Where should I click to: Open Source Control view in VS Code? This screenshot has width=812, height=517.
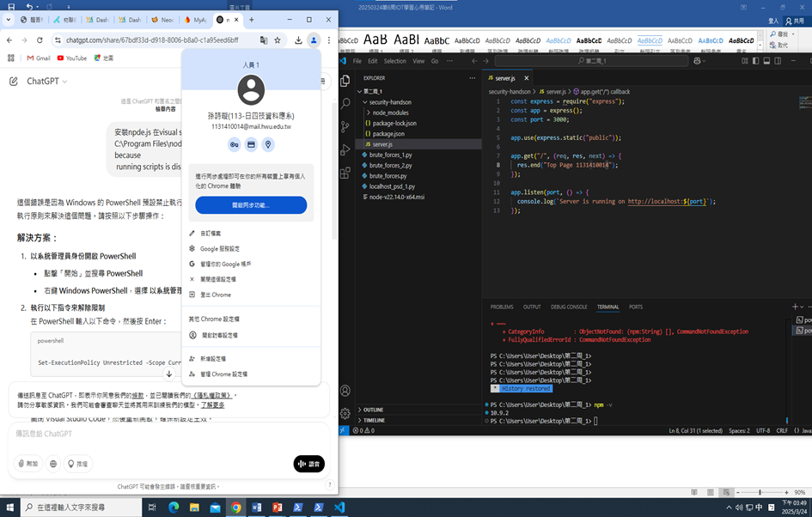(x=345, y=125)
